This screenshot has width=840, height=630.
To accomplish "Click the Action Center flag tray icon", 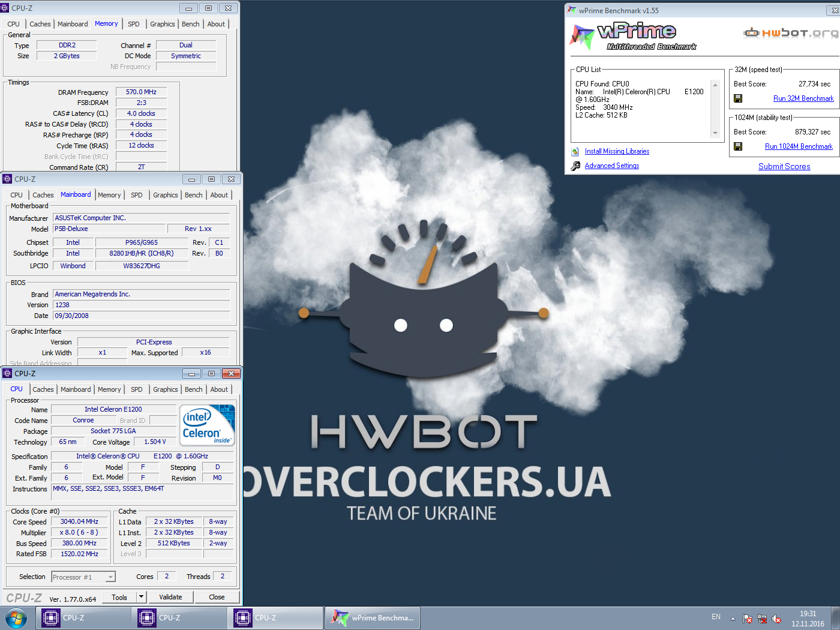I will 748,619.
